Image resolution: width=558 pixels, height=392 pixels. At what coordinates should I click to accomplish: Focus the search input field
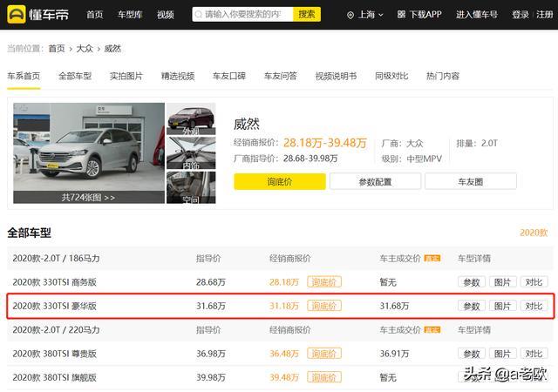(242, 14)
